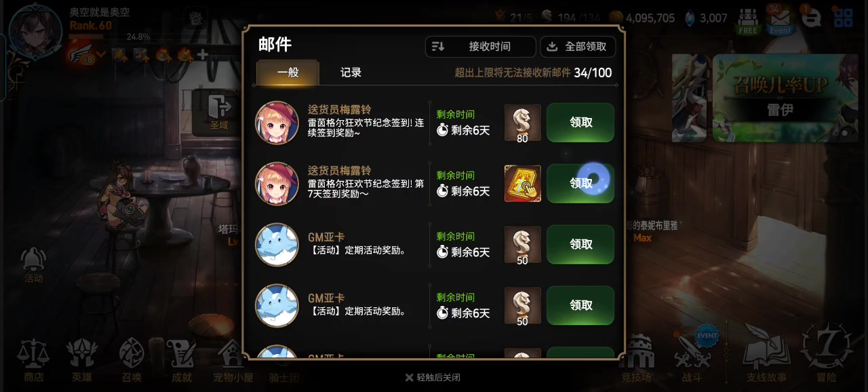Close mail via 轻触后关闭 text

pyautogui.click(x=433, y=378)
